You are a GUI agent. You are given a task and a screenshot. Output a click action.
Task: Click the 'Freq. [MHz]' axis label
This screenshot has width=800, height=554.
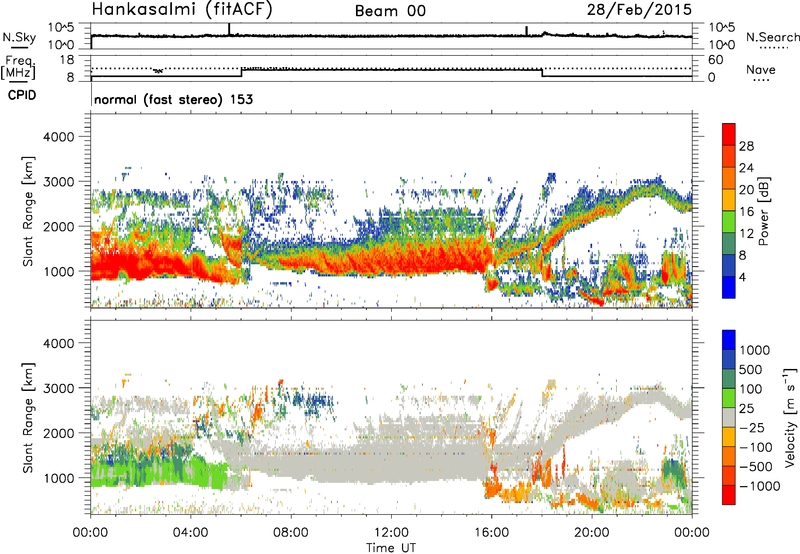(18, 68)
